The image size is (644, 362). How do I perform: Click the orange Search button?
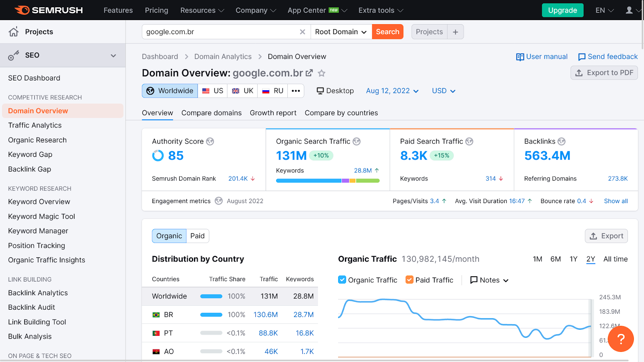click(388, 32)
